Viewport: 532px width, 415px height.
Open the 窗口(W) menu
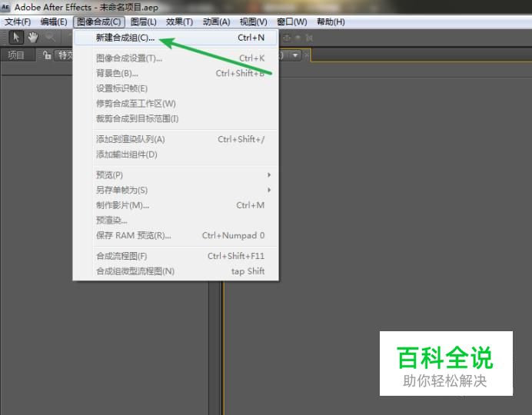tap(292, 22)
